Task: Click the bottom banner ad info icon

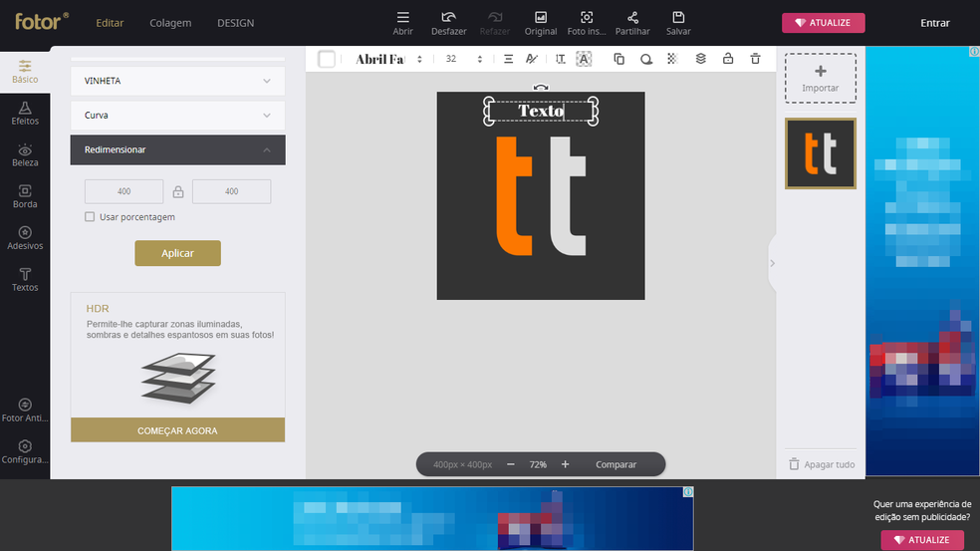Action: point(688,492)
